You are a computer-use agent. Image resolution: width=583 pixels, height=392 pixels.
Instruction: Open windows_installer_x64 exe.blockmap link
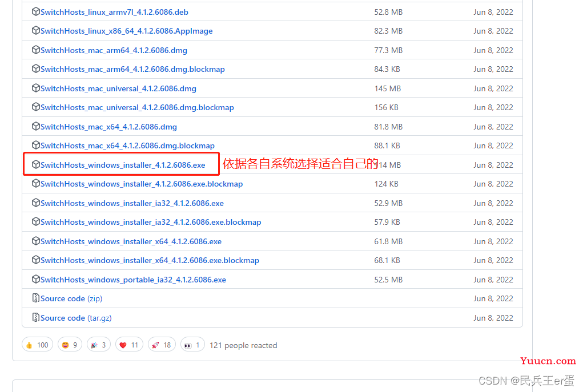click(x=150, y=260)
